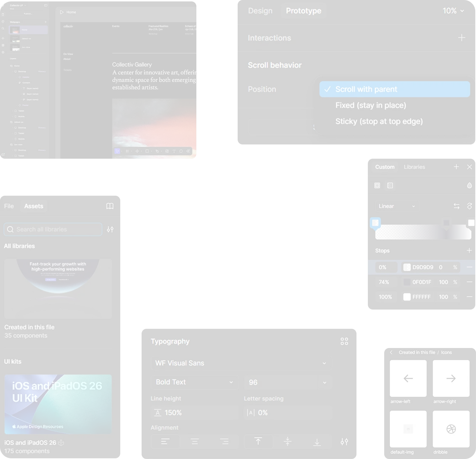
Task: Remove the 74% gradient stop
Action: pyautogui.click(x=470, y=282)
